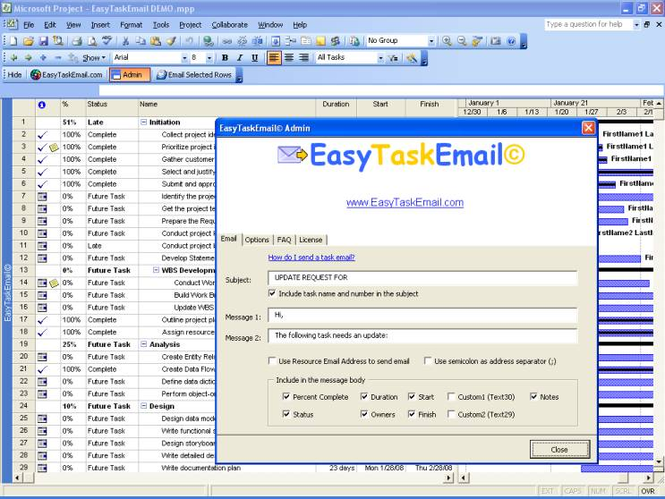
Task: Apply Italic formatting
Action: pos(240,58)
